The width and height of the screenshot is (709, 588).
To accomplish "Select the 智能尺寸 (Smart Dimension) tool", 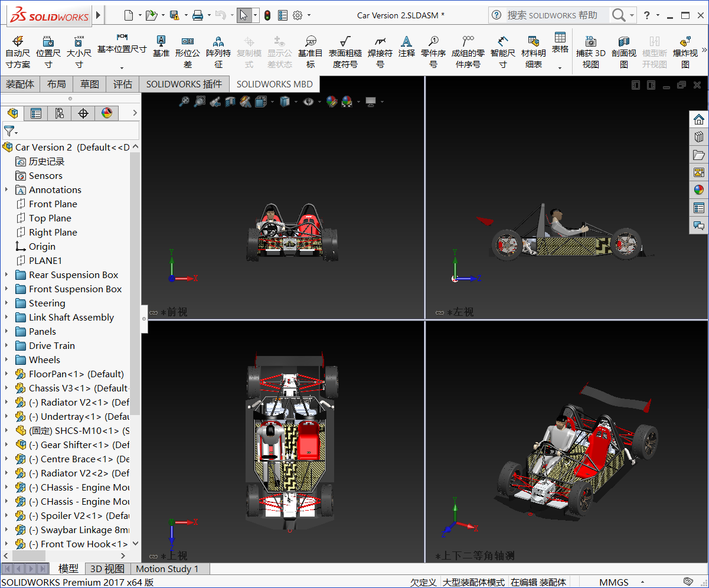I will coord(502,51).
